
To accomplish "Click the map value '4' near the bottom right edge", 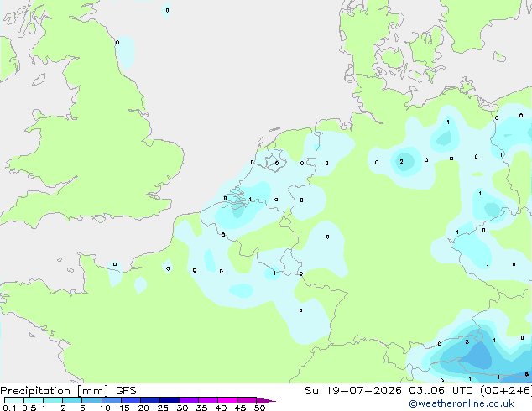I will (498, 377).
